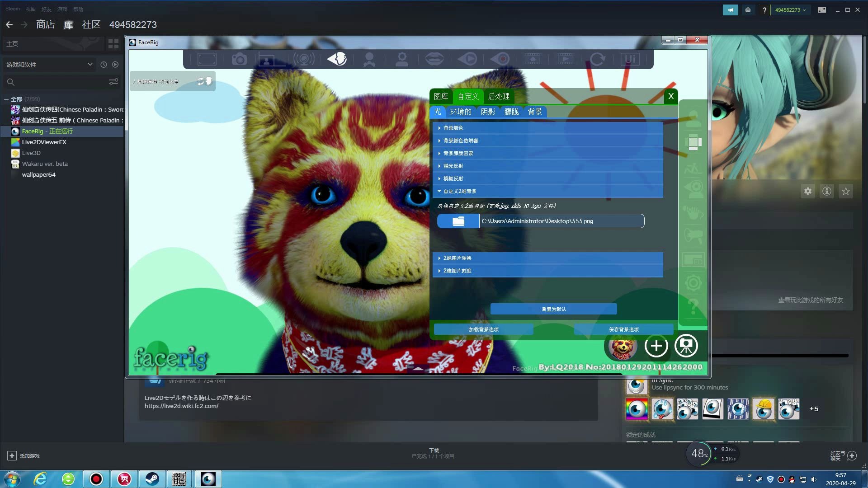Viewport: 868px width, 488px height.
Task: Toggle the UI button in FaceRig toolbar
Action: [630, 59]
